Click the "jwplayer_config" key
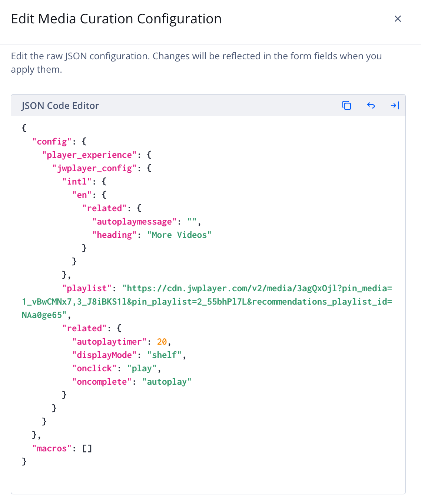This screenshot has width=421, height=504. (x=95, y=168)
